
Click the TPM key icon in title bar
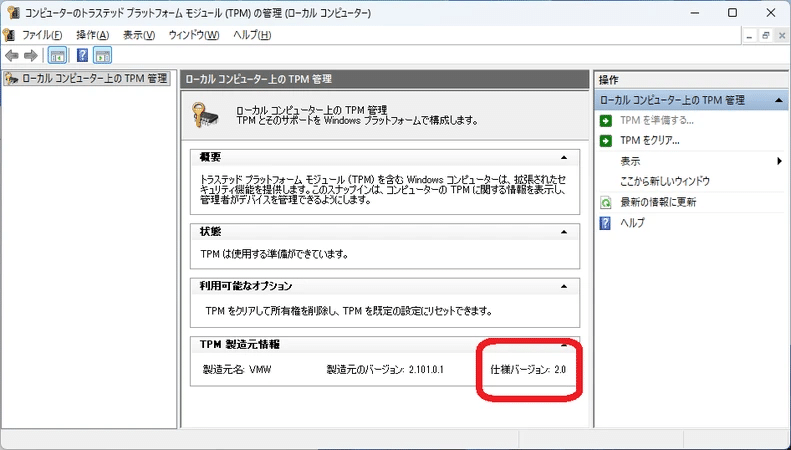pyautogui.click(x=13, y=13)
